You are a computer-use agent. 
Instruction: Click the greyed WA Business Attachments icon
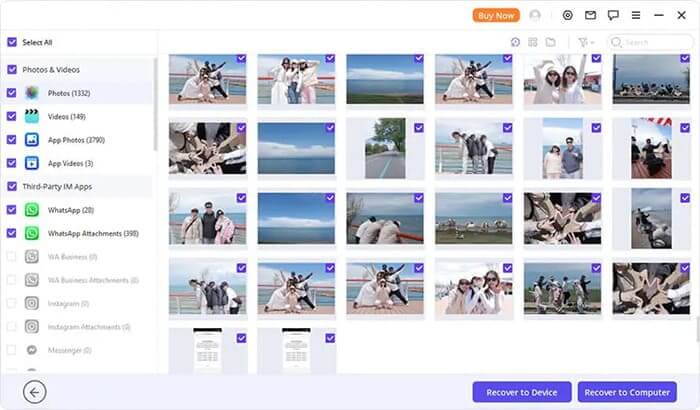(x=32, y=280)
